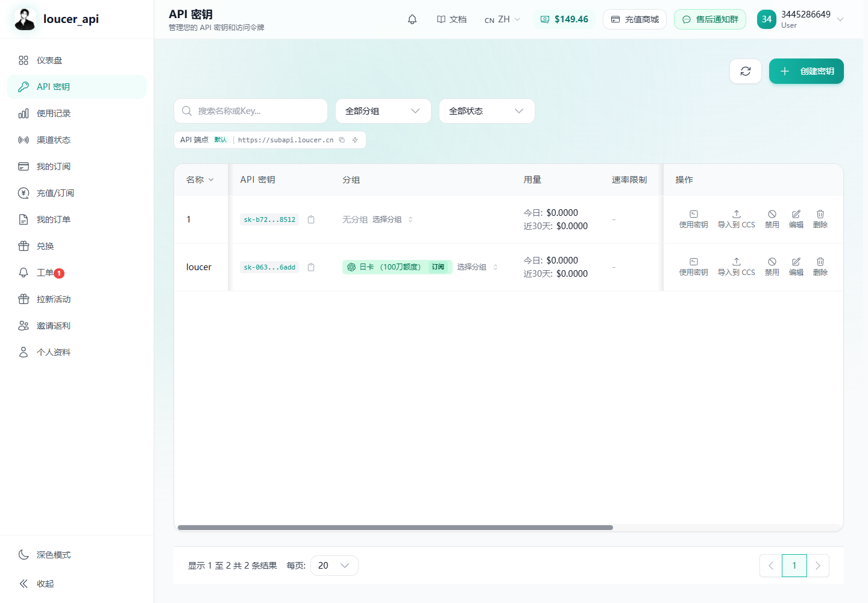The height and width of the screenshot is (603, 868).
Task: Use key for row 1
Action: tap(693, 219)
